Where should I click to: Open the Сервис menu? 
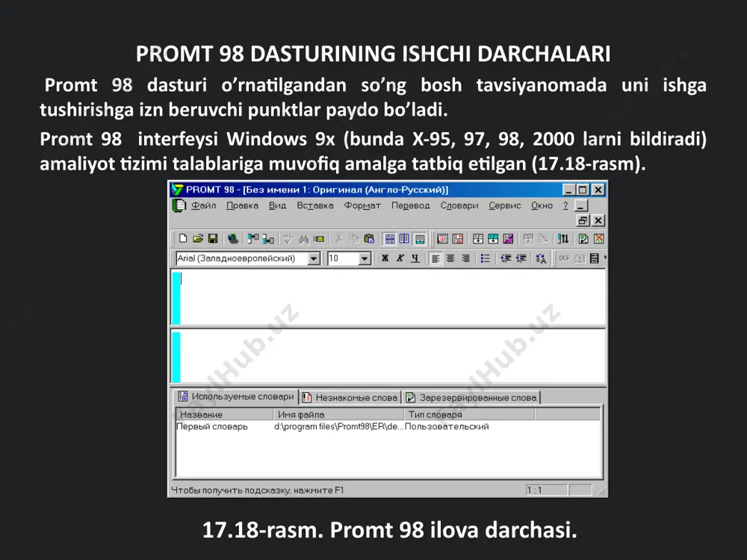point(505,205)
